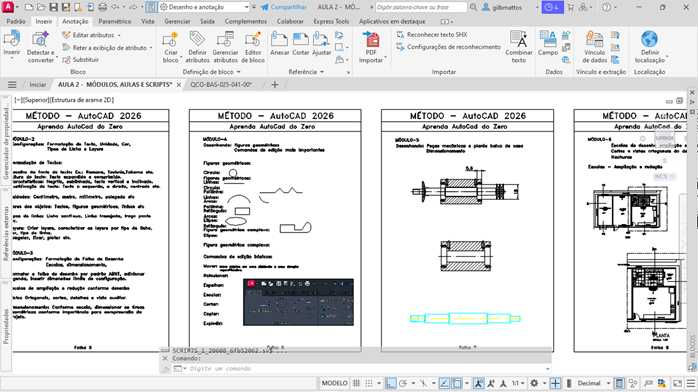This screenshot has width=698, height=392.
Task: Create new drawing with the New icon
Action: point(29,7)
